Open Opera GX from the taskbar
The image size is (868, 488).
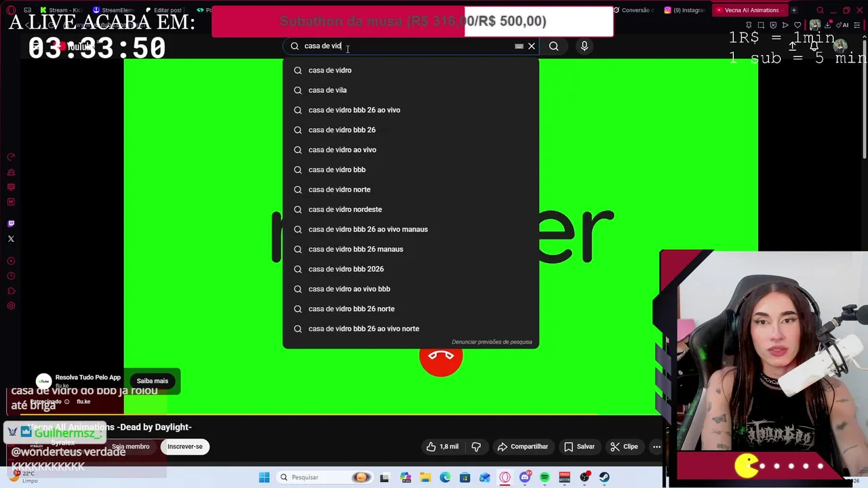505,477
